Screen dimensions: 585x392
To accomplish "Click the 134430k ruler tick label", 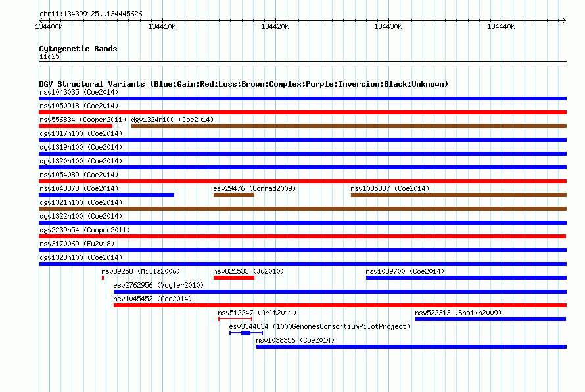I will 388,26.
